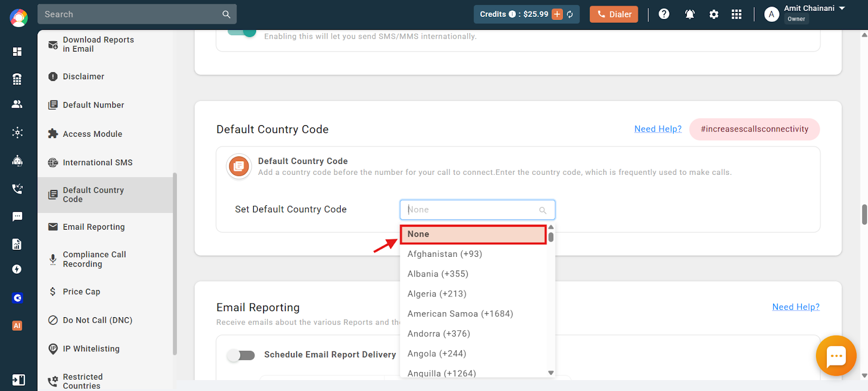Click Need Help? link beside Email Reporting
The height and width of the screenshot is (391, 868).
pyautogui.click(x=796, y=307)
